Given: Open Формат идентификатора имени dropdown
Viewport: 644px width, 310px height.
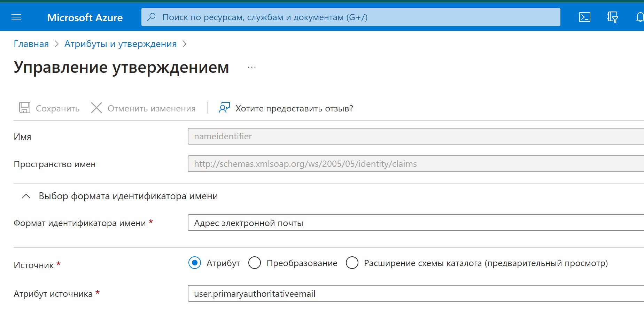Looking at the screenshot, I should (414, 223).
